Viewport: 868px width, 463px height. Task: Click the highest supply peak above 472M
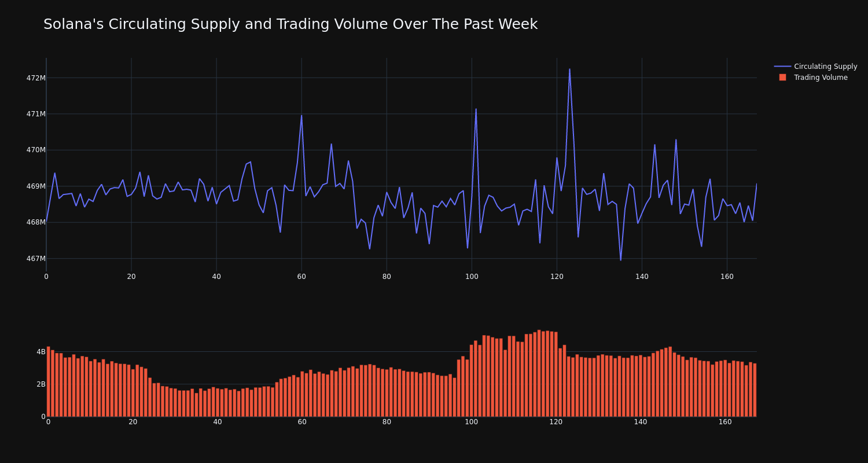[569, 69]
